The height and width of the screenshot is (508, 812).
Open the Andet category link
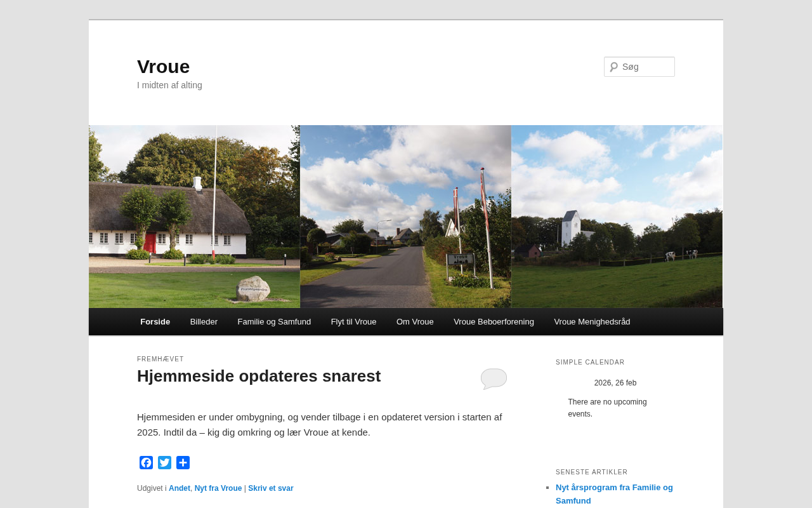(x=180, y=488)
